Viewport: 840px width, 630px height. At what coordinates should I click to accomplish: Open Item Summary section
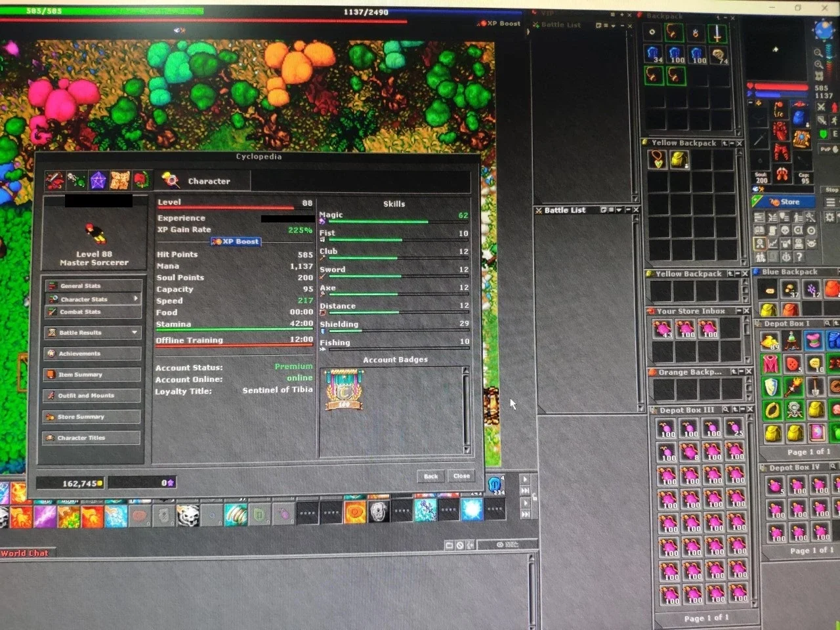pyautogui.click(x=93, y=375)
